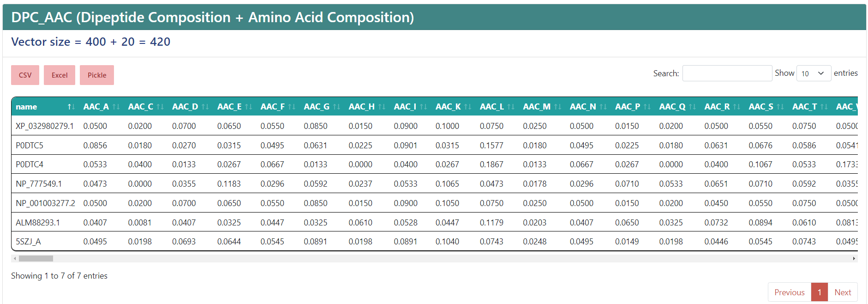Select page 1 in pagination
The height and width of the screenshot is (304, 868).
(x=820, y=292)
